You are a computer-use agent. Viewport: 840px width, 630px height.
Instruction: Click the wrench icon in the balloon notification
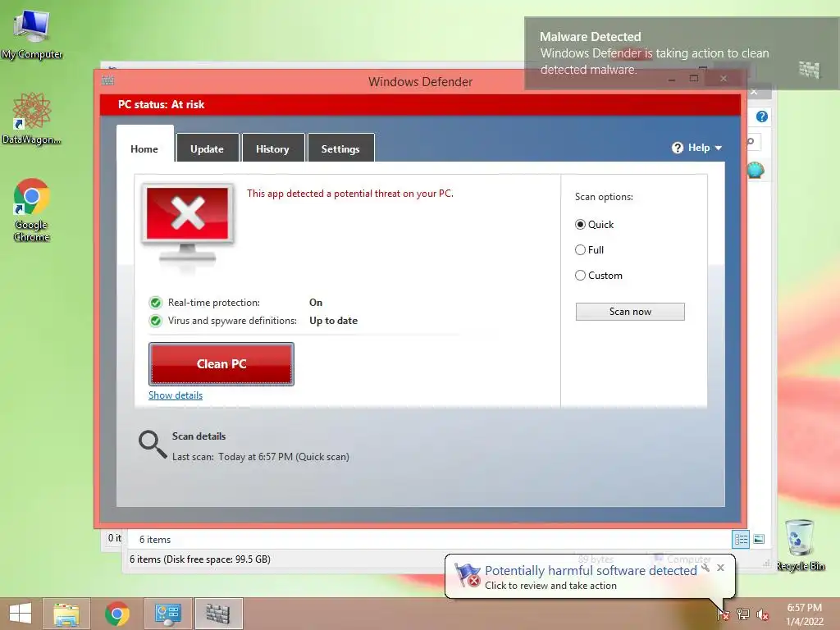coord(705,568)
